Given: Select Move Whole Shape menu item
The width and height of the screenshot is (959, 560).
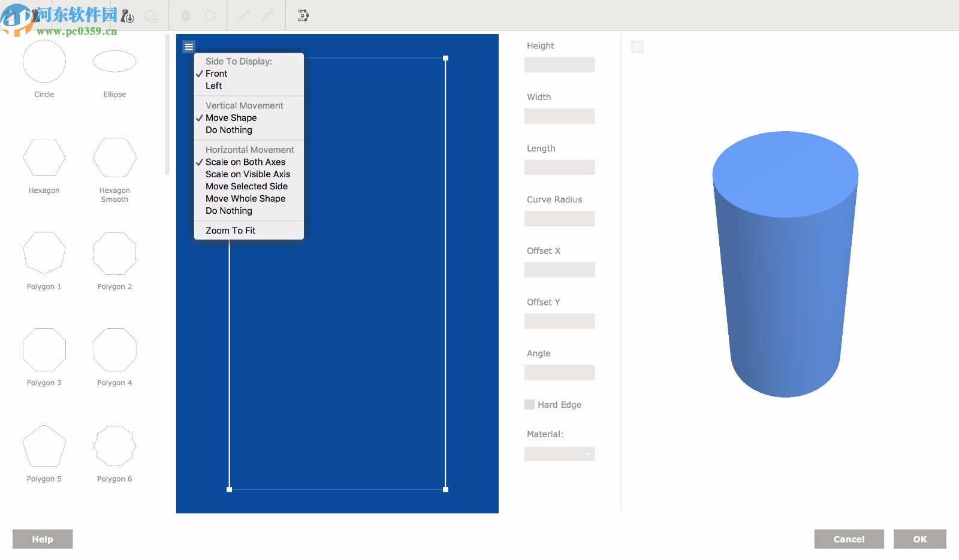Looking at the screenshot, I should (245, 199).
